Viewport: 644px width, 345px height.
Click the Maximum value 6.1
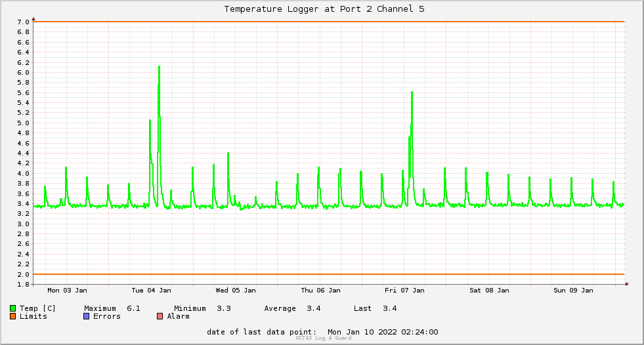[x=133, y=308]
